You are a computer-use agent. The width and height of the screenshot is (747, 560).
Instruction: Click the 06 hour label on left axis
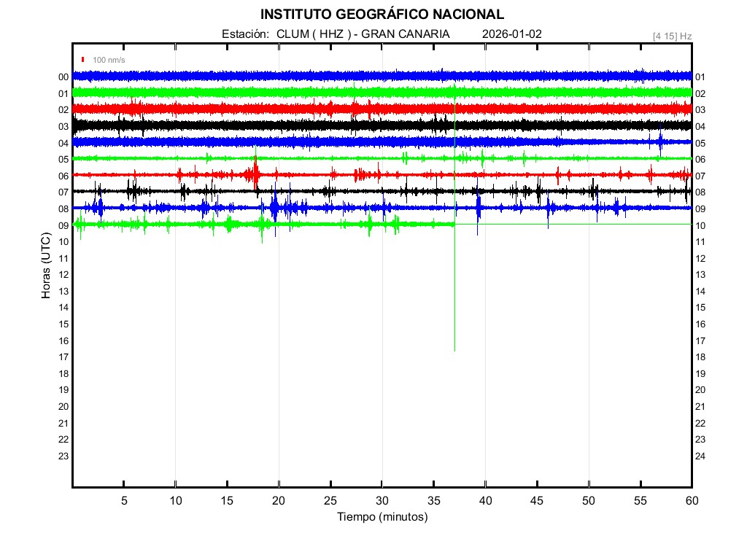coord(63,176)
